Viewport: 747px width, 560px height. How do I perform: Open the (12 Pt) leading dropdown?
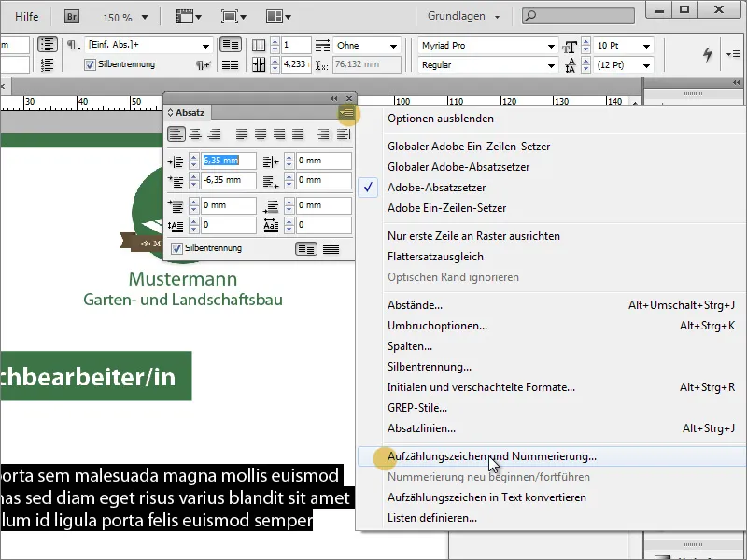coord(646,65)
